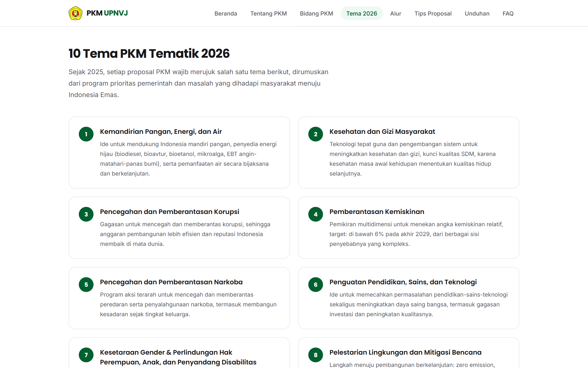Open Tips Proposal menu link
The width and height of the screenshot is (588, 368).
point(433,13)
